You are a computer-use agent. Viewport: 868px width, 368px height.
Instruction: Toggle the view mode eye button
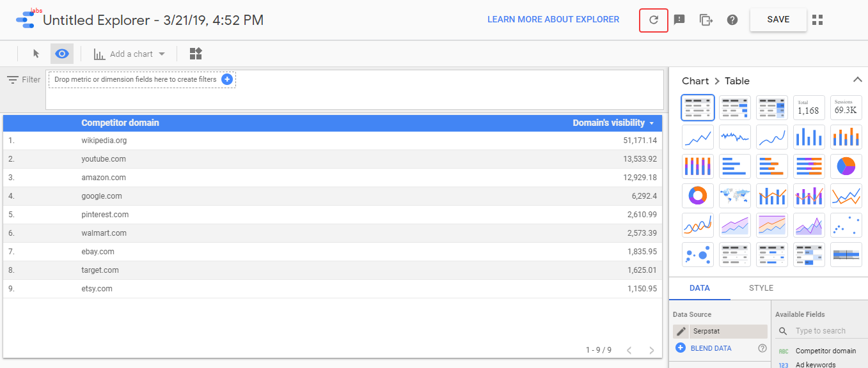coord(62,54)
